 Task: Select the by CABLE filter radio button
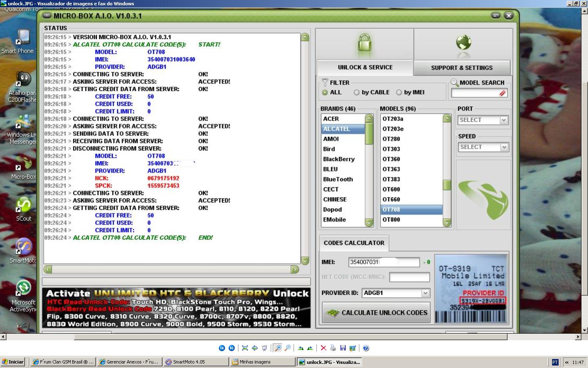(x=356, y=92)
